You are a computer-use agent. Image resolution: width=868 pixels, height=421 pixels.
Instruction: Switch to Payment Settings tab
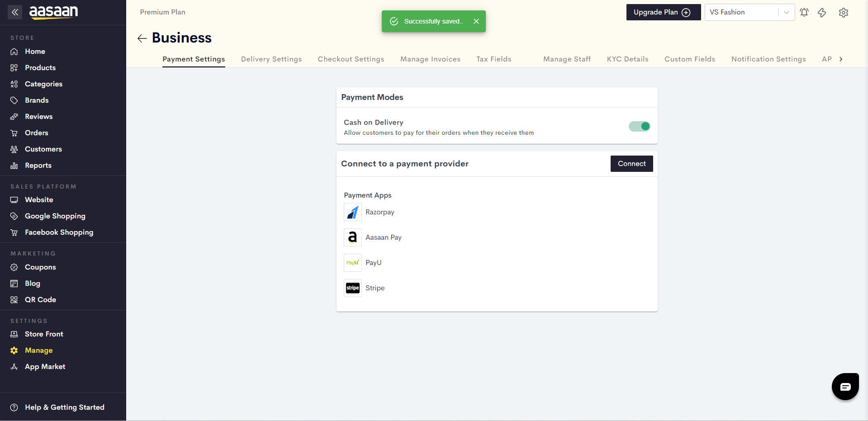click(194, 59)
